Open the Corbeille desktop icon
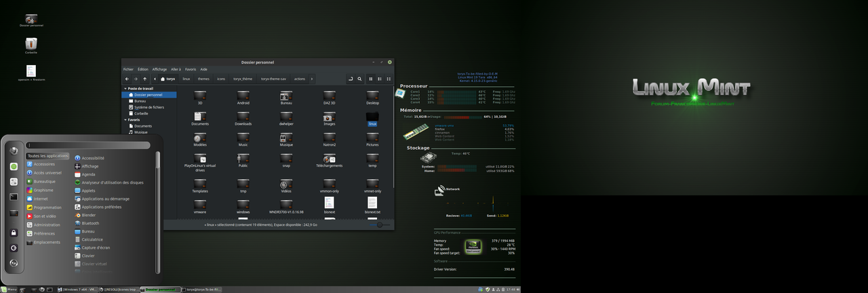The height and width of the screenshot is (293, 868). click(31, 45)
